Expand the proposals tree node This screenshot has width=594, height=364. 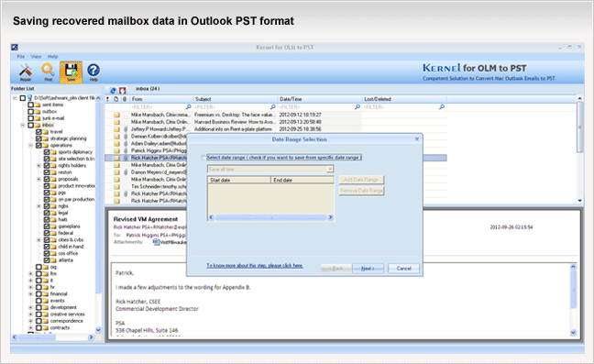click(38, 179)
